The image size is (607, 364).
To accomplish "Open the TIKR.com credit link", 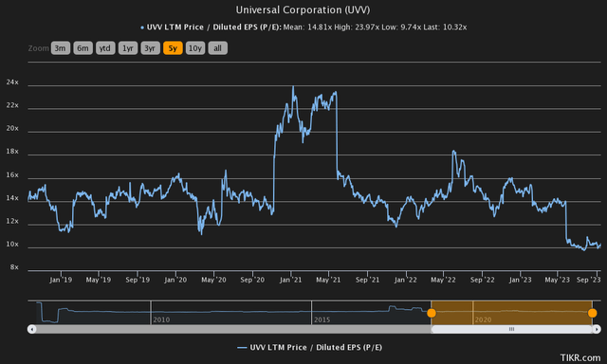I will [x=580, y=357].
